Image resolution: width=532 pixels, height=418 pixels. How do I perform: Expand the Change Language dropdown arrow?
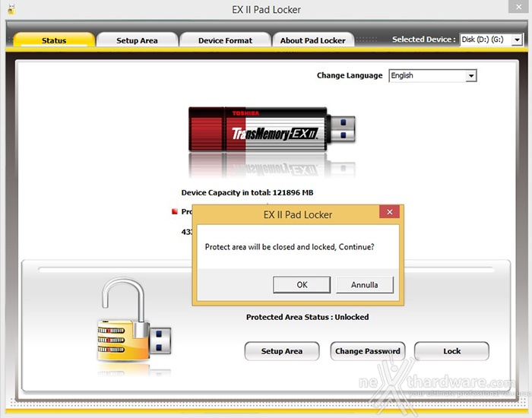471,76
